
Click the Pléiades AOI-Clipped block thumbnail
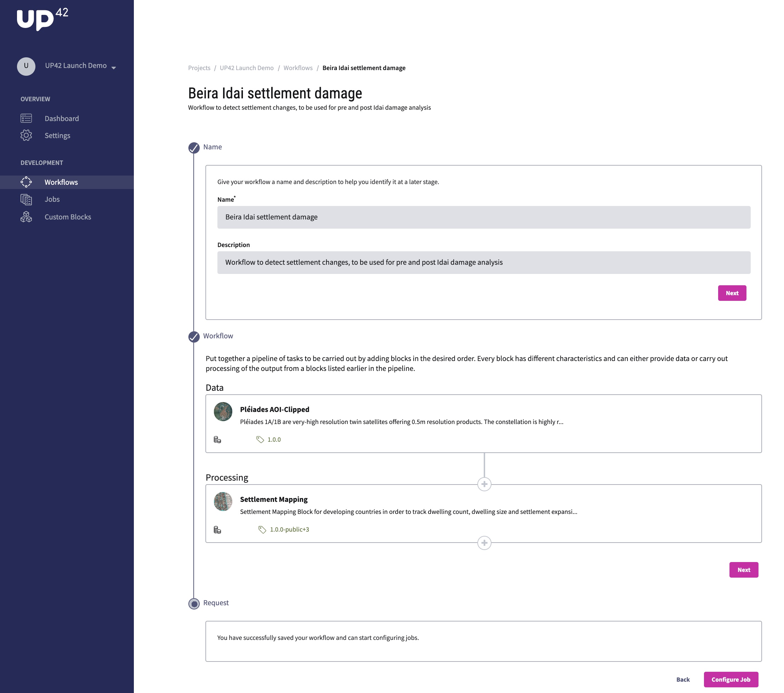tap(223, 412)
